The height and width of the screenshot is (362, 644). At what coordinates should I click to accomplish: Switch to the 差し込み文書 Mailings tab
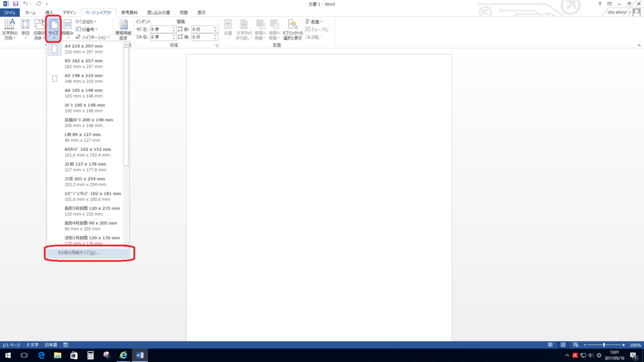click(158, 13)
